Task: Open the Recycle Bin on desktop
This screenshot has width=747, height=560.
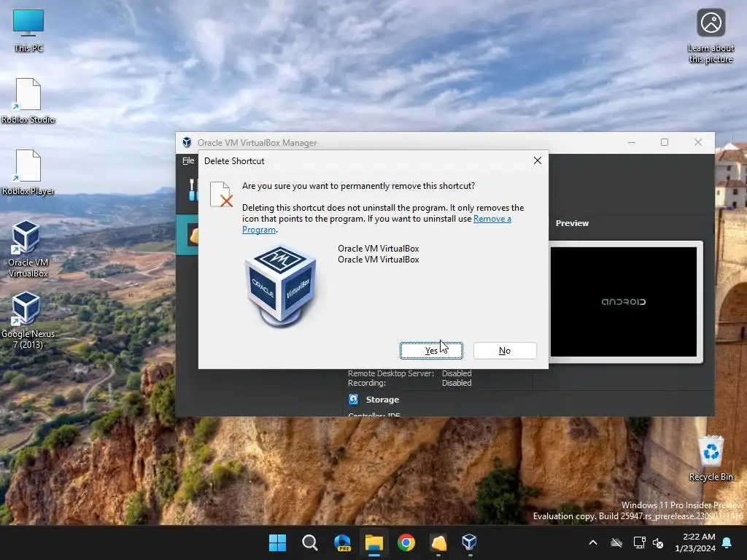Action: tap(711, 458)
